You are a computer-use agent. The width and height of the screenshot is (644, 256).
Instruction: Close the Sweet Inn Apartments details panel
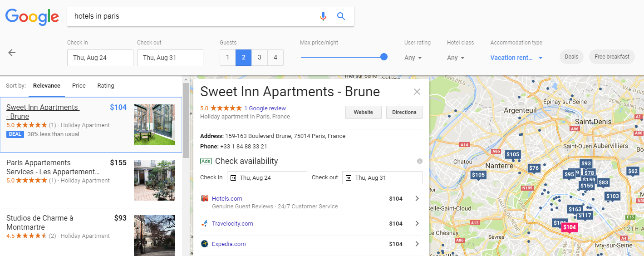pyautogui.click(x=417, y=92)
